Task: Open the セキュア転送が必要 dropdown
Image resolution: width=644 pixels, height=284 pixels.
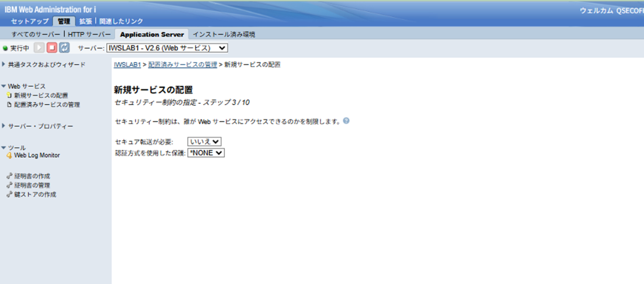Action: pyautogui.click(x=204, y=142)
